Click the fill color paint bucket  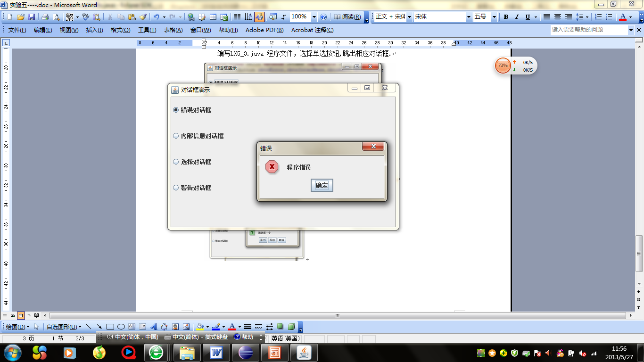click(200, 327)
